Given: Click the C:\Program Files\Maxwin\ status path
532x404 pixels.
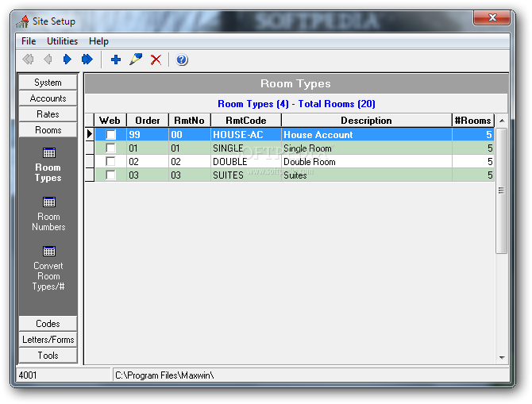Looking at the screenshot, I should [310, 375].
